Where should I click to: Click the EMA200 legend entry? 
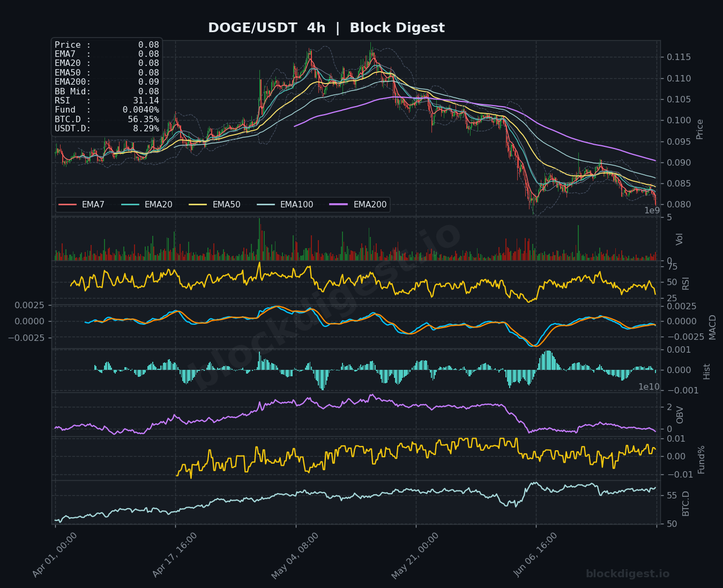coord(359,204)
